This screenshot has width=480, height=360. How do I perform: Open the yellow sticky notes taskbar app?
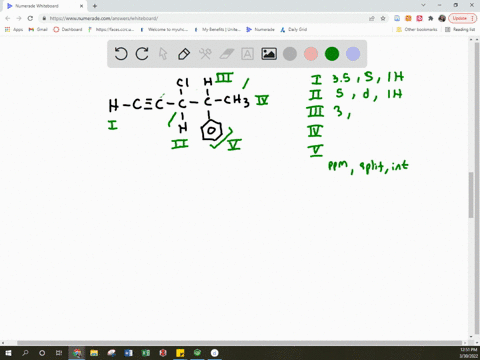point(180,353)
